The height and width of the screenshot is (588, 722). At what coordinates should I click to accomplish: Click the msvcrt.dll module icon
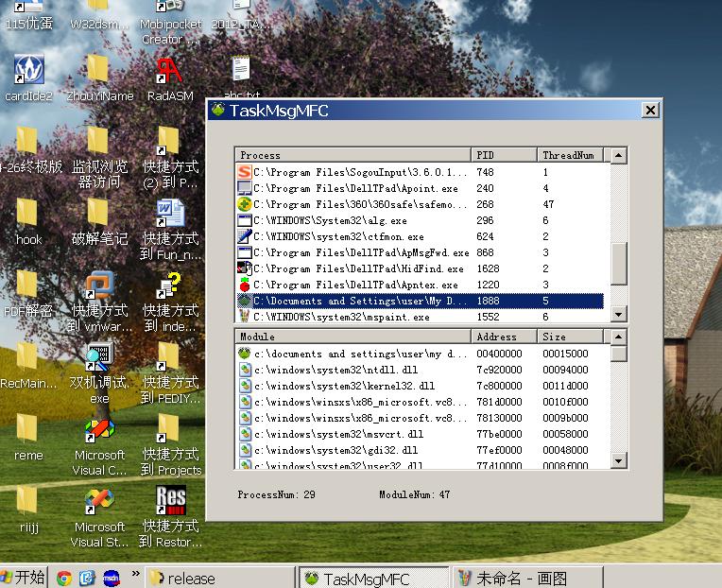pos(246,434)
